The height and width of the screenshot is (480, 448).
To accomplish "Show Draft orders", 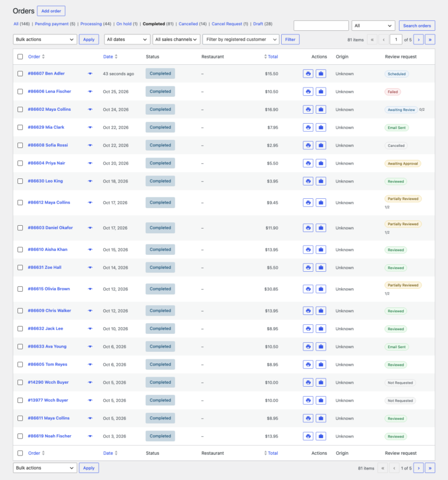I will coord(258,24).
